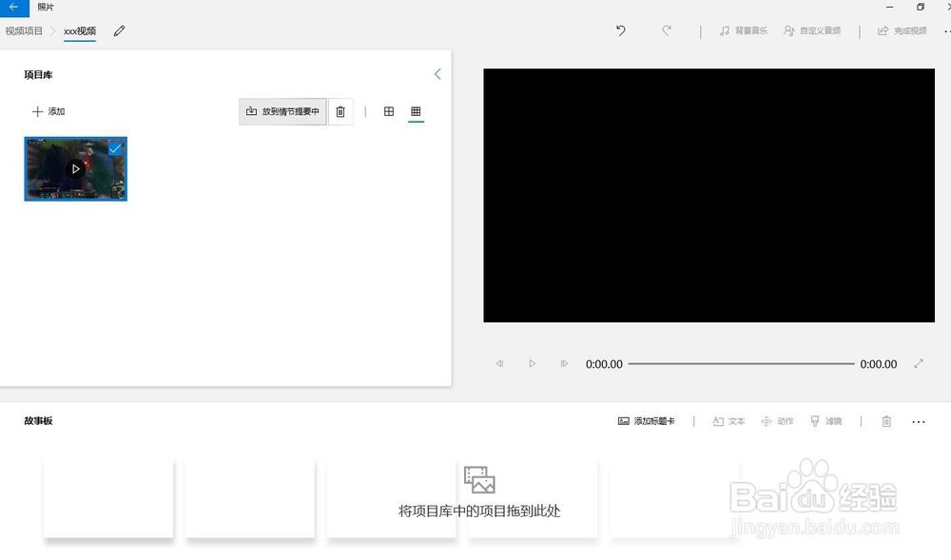The image size is (951, 560).
Task: Enable the small grid view toggle
Action: pos(416,111)
